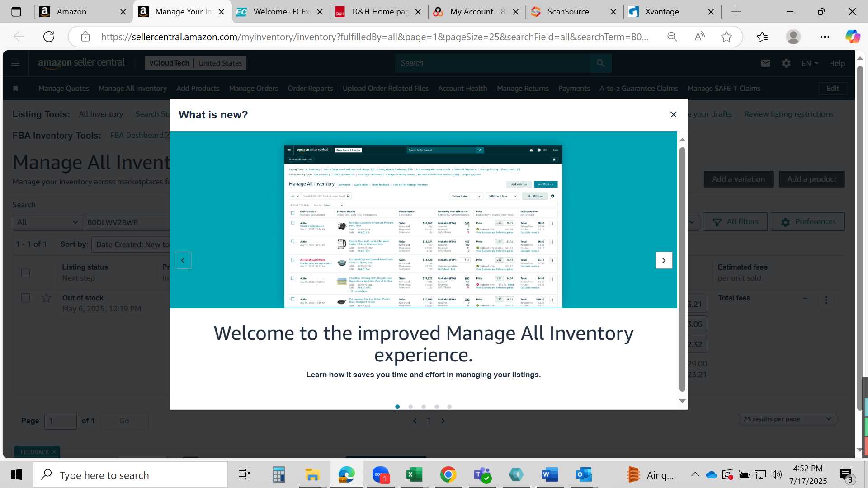Go to previous slide in carousel
The width and height of the screenshot is (868, 488).
[x=183, y=260]
